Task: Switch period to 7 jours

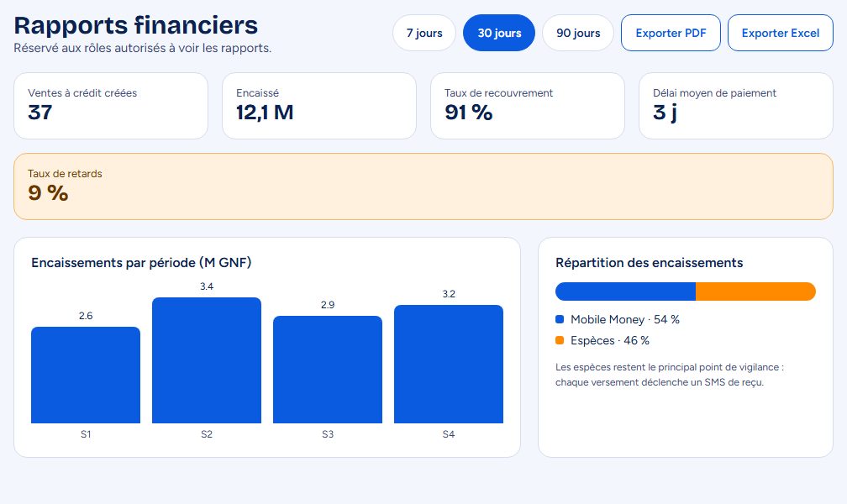Action: (424, 33)
